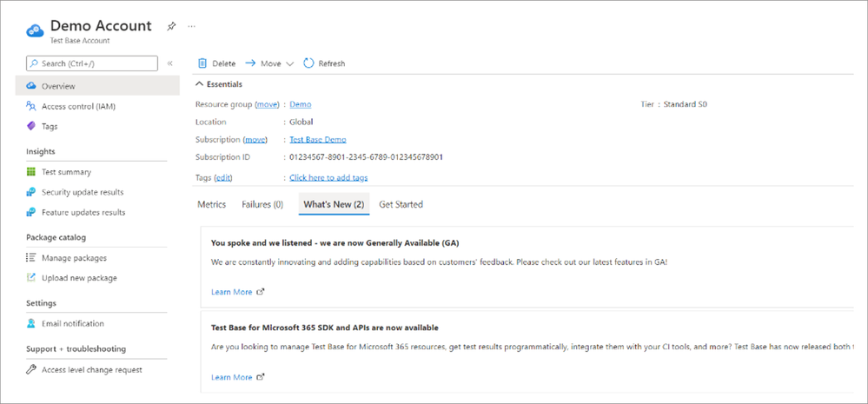Click the Overview cloud icon in sidebar
This screenshot has height=404, width=868.
[x=31, y=86]
